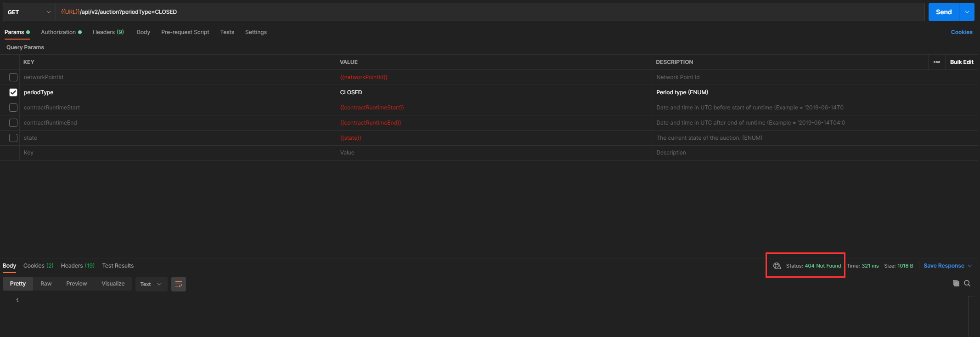Click the request URL input field

[x=459, y=12]
